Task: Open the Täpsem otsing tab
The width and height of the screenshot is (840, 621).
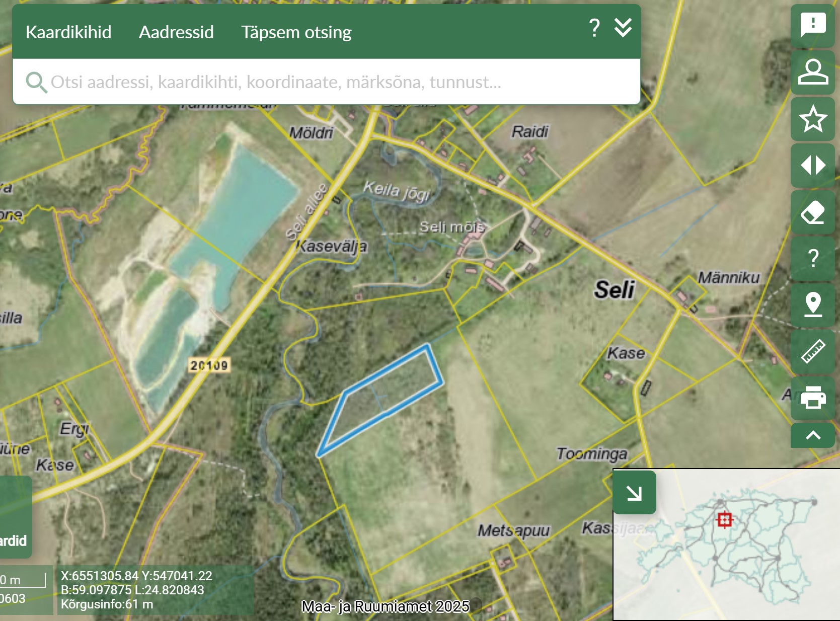Action: pyautogui.click(x=296, y=32)
